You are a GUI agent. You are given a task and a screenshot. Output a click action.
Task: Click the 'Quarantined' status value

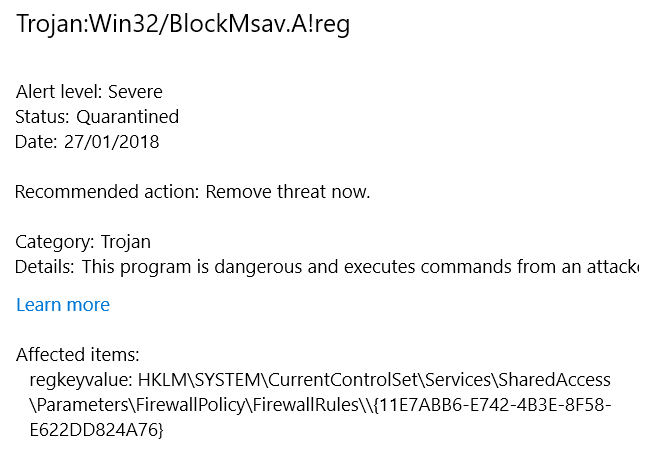click(x=127, y=117)
